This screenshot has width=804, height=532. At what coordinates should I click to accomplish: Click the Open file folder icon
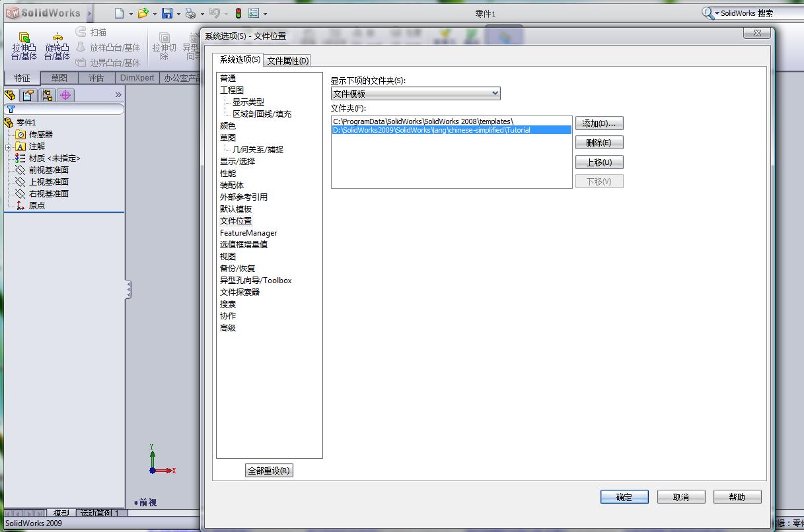143,13
